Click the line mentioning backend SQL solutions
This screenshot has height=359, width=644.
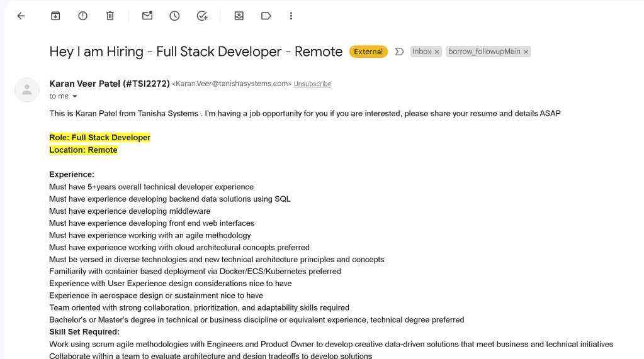(x=170, y=199)
